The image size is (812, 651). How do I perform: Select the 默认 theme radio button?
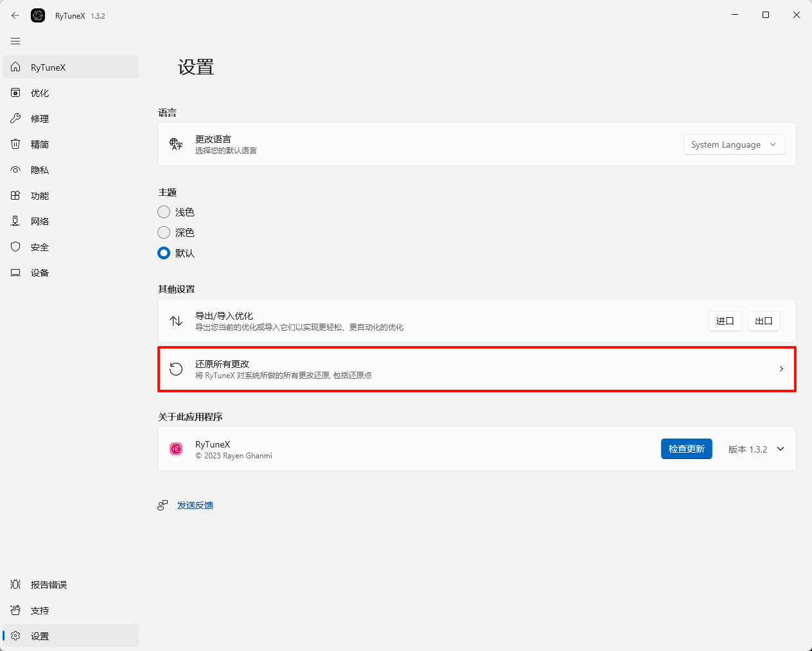point(164,253)
